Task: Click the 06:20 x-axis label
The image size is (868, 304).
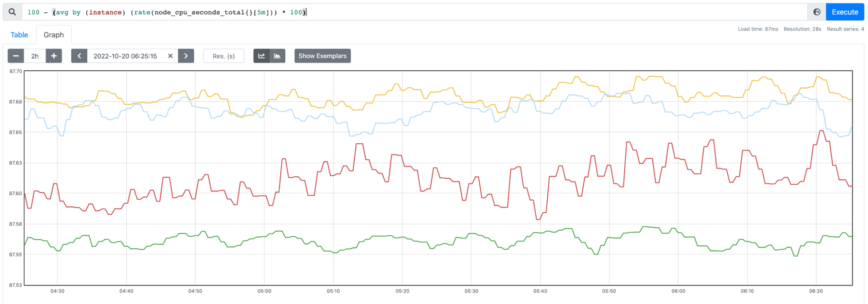Action: (x=816, y=291)
